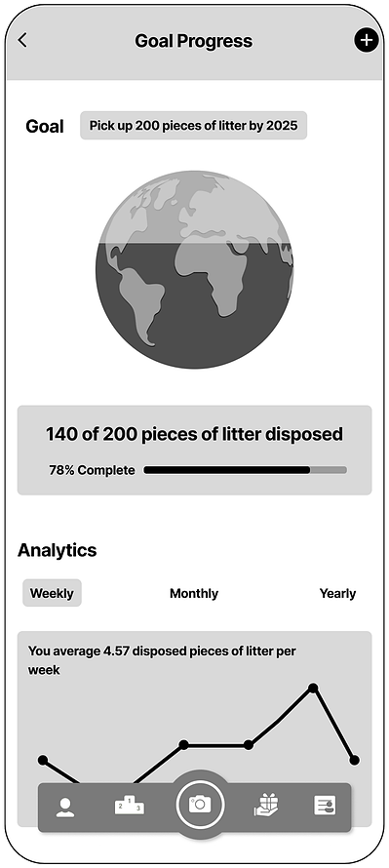Click the average litter per week text
Screen dimensions: 389x868
pos(162,660)
